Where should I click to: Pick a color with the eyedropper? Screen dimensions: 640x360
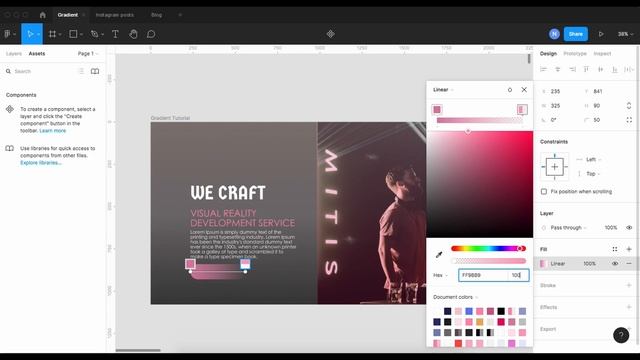coord(439,254)
